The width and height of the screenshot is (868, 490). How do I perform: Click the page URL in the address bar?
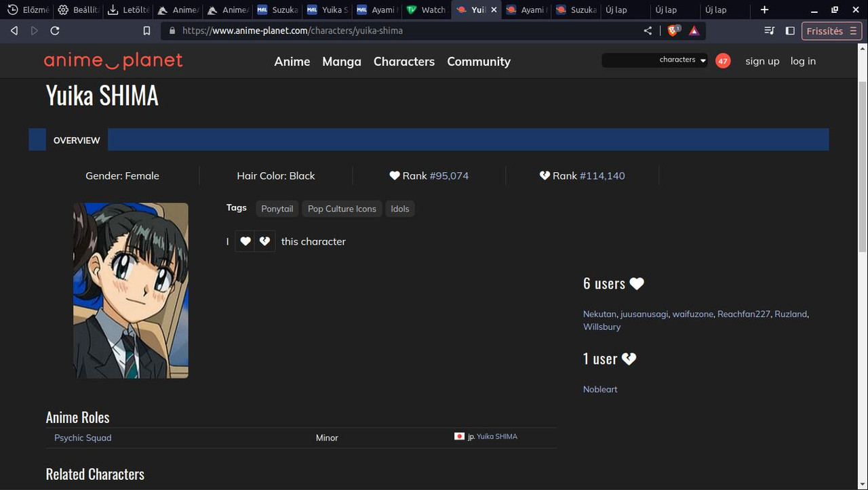292,30
